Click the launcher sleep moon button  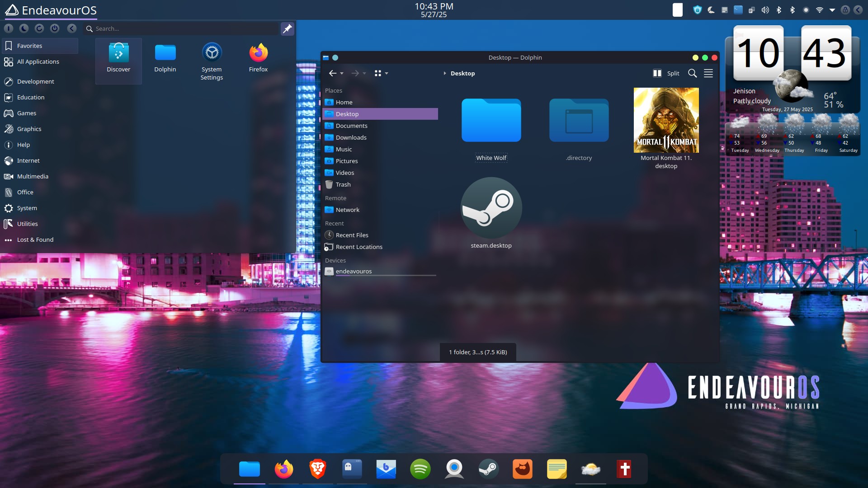pyautogui.click(x=24, y=28)
